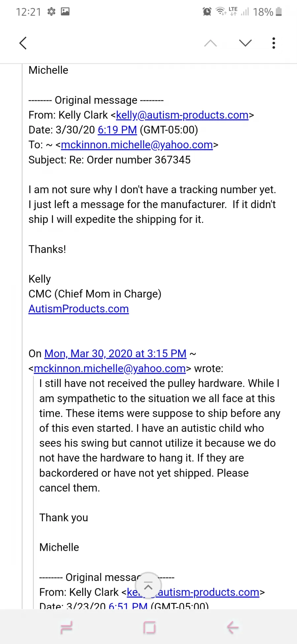The height and width of the screenshot is (644, 297).
Task: Tap the floating scroll-to-top button
Action: coord(148,586)
